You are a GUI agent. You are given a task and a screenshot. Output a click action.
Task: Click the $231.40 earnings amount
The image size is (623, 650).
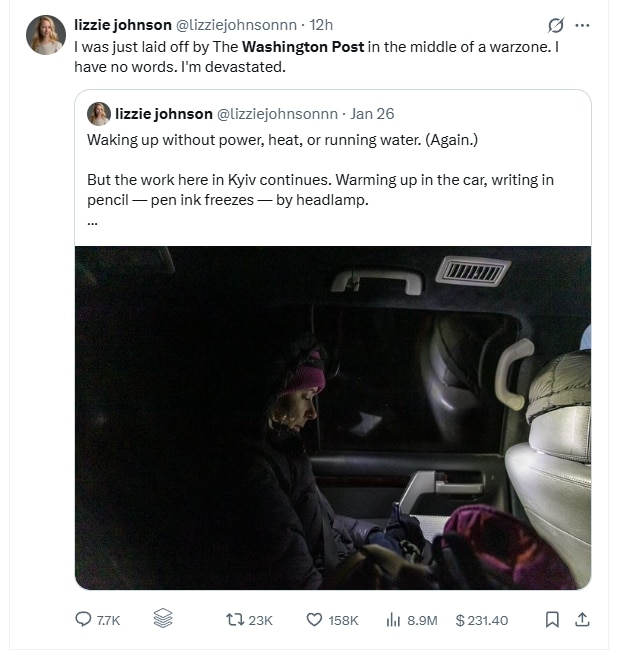[x=481, y=620]
